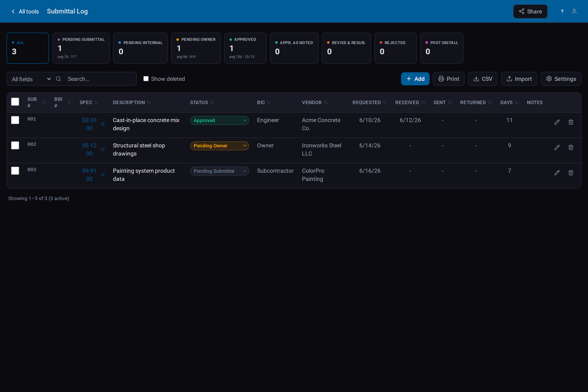Toggle the select-all header checkbox
Screen dimensions: 588x392
coord(15,102)
